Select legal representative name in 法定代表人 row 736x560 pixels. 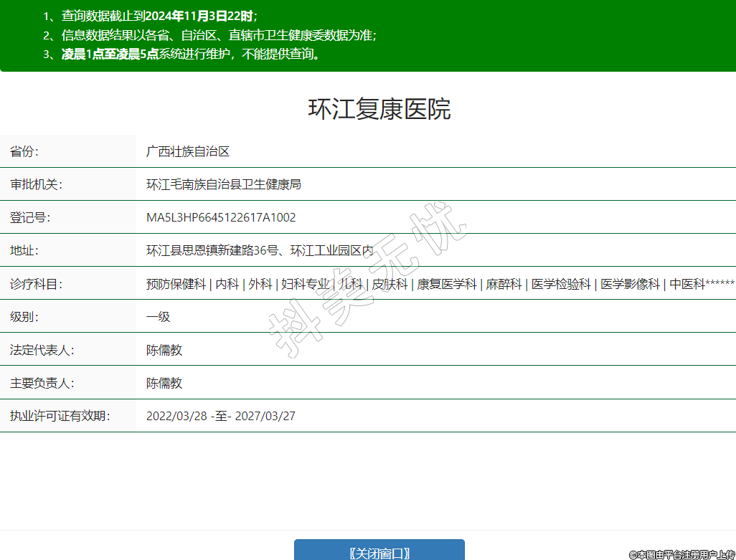[164, 350]
